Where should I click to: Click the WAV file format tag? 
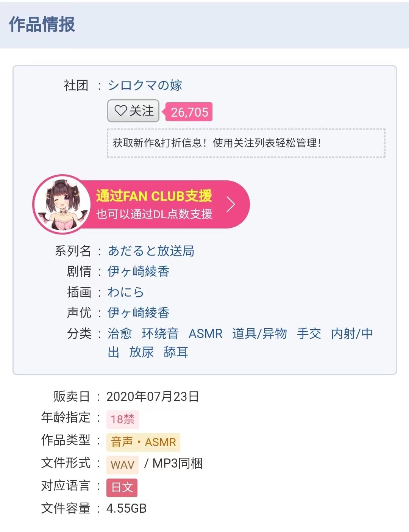tap(122, 464)
